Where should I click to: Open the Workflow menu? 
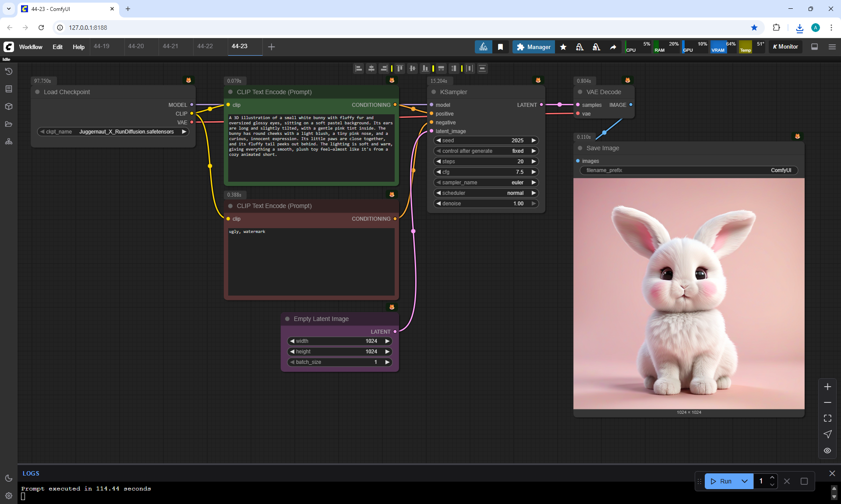[31, 47]
